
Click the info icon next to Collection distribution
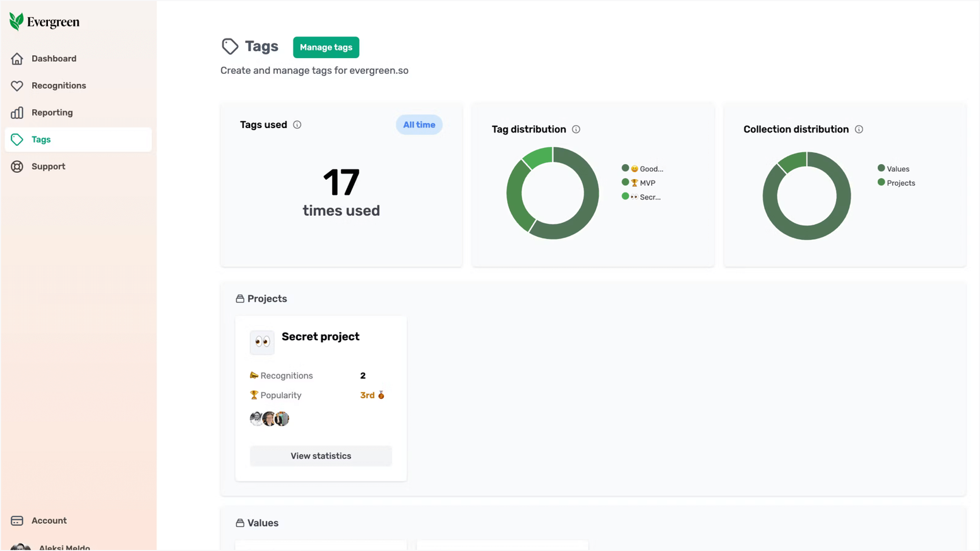(x=859, y=129)
